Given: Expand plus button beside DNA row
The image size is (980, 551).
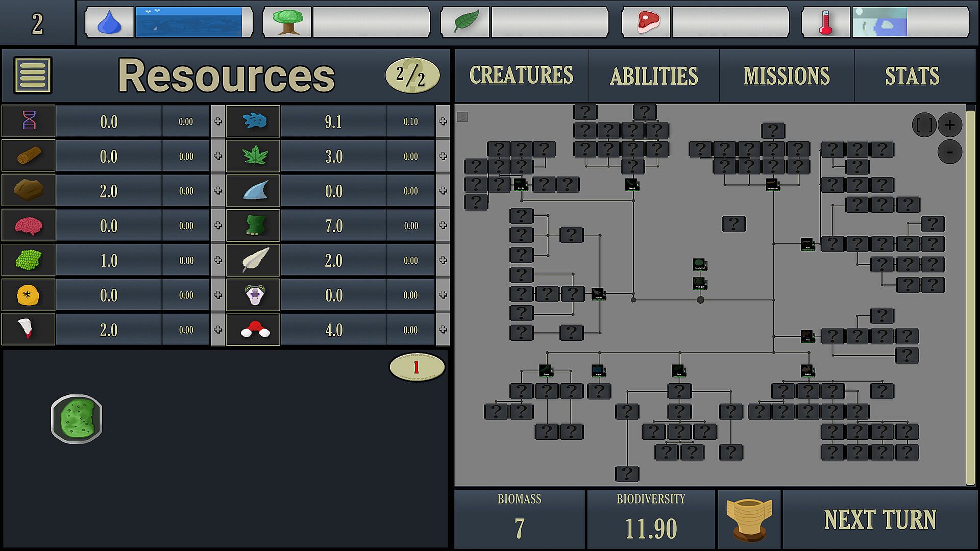Looking at the screenshot, I should [218, 121].
